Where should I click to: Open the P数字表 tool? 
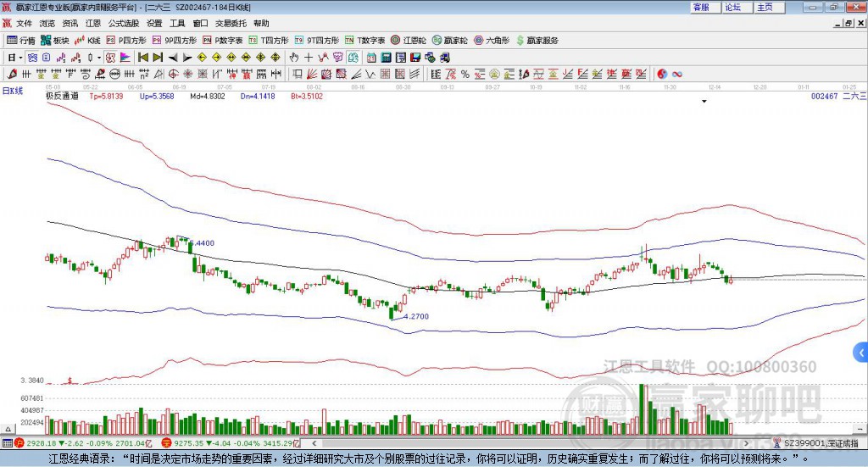(x=223, y=41)
